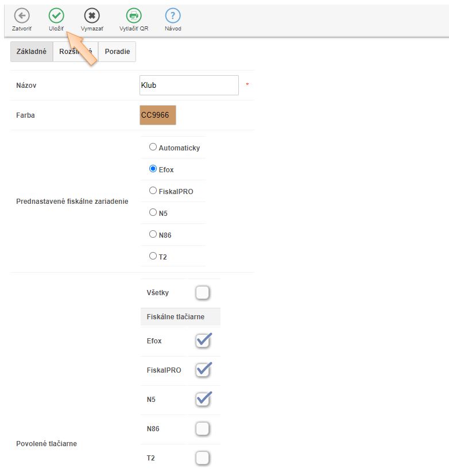
Task: Switch to the Základné tab
Action: coord(32,52)
